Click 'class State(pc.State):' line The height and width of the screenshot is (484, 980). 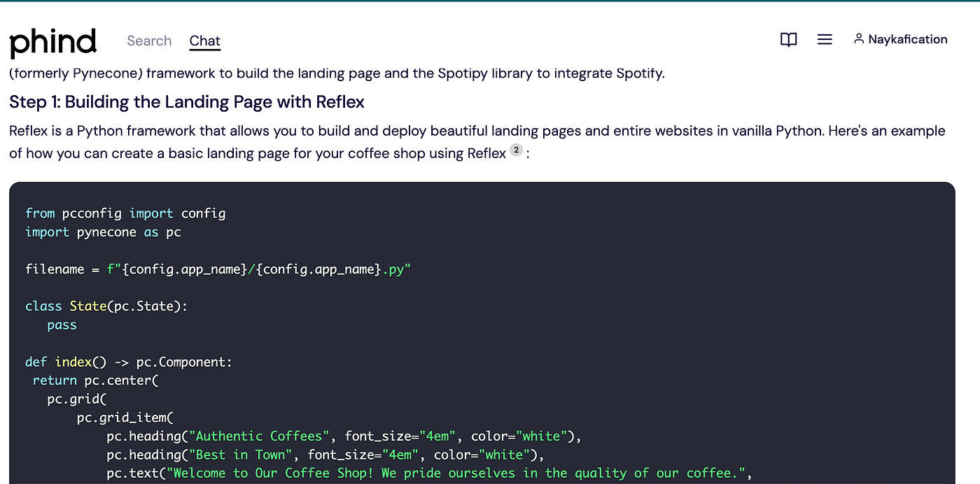pyautogui.click(x=106, y=306)
